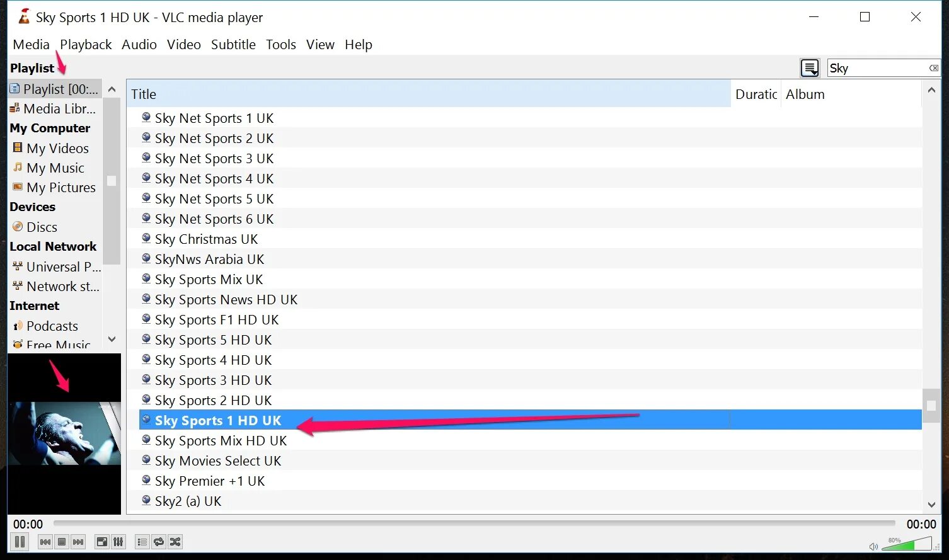Open the Subtitle menu
Image resolution: width=949 pixels, height=560 pixels.
tap(233, 45)
